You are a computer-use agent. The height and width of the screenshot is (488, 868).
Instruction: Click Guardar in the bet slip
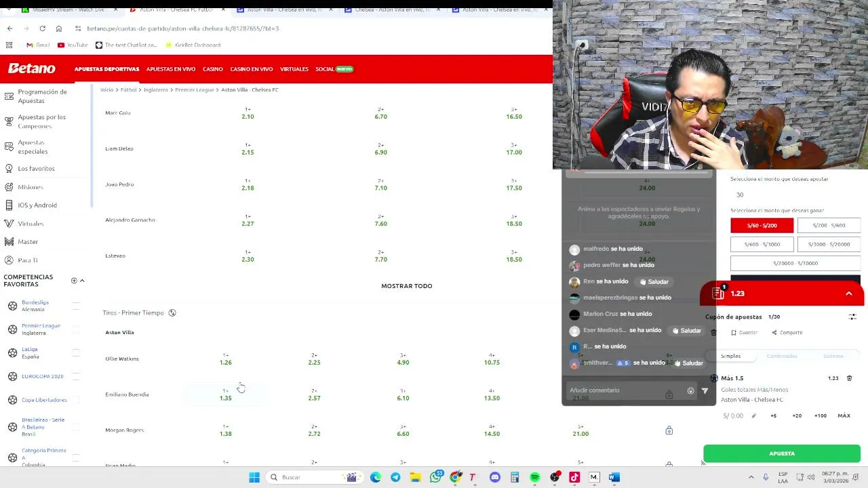click(744, 333)
